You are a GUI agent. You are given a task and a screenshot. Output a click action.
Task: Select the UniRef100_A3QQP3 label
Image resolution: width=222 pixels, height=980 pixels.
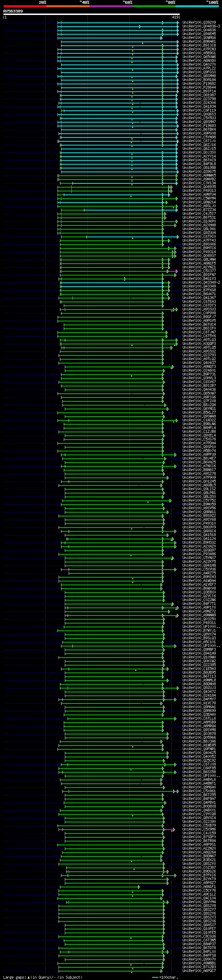click(199, 343)
